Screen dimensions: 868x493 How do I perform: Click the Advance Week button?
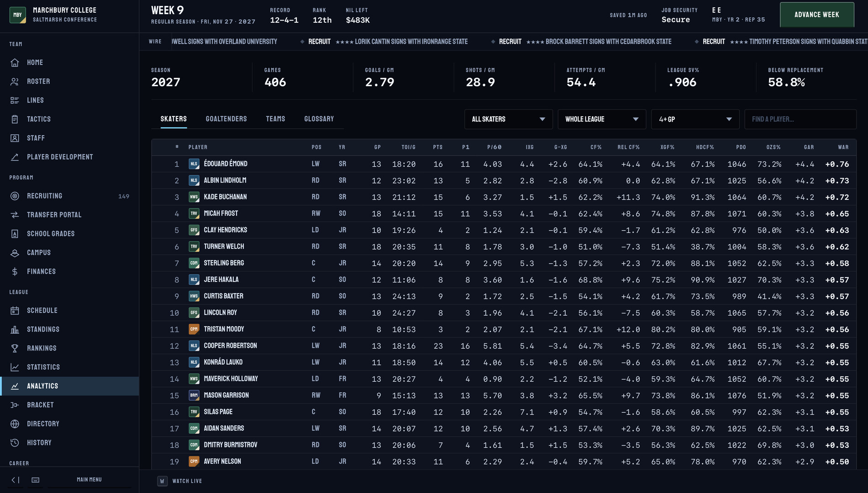click(816, 15)
